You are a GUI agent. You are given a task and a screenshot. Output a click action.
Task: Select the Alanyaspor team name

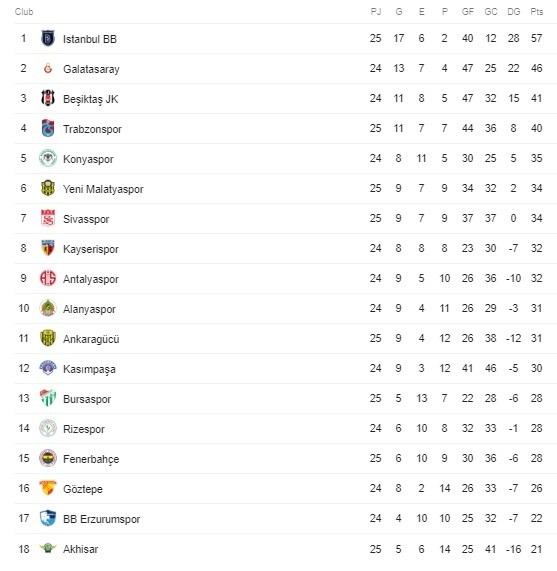89,309
